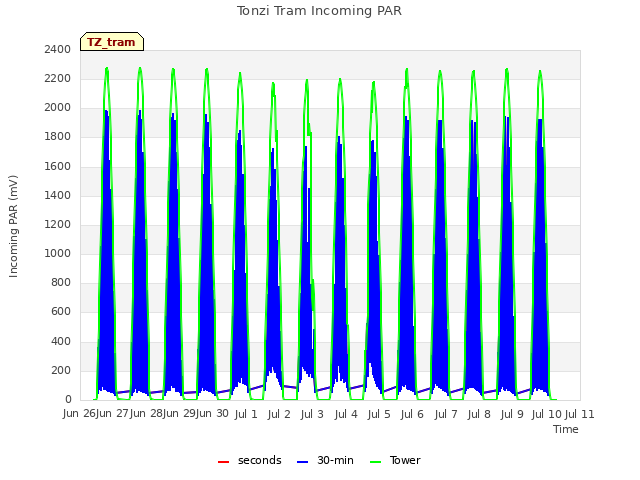The height and width of the screenshot is (480, 640).
Task: Select the 30-min legend label
Action: tap(335, 460)
